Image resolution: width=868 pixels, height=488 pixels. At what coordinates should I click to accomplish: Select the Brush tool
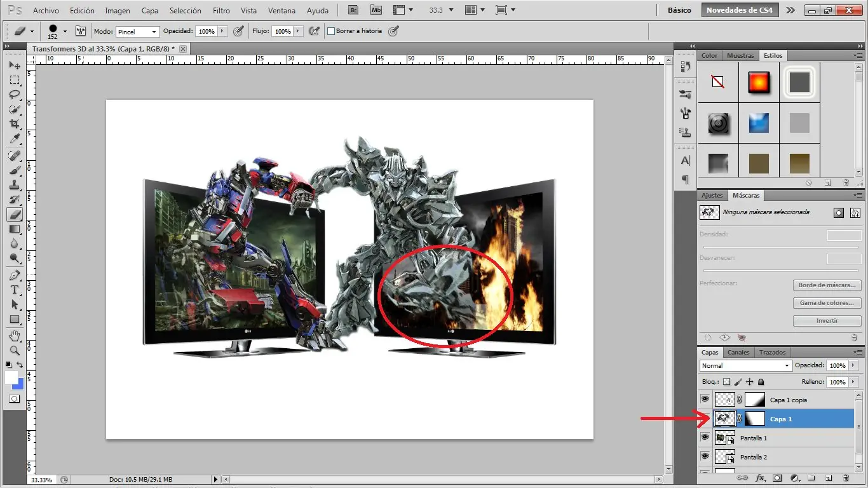[x=14, y=170]
